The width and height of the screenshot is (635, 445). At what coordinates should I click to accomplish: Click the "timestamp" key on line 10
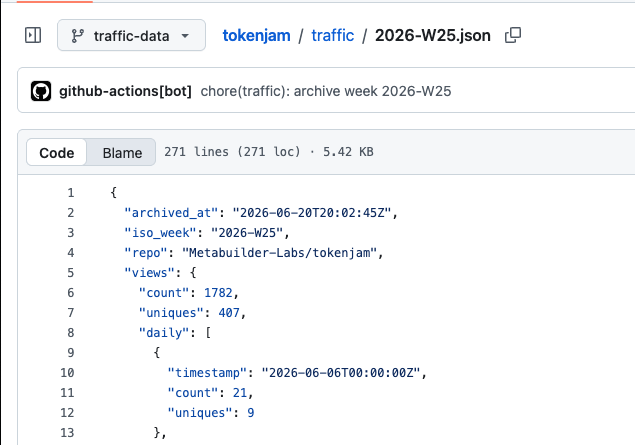[x=207, y=373]
